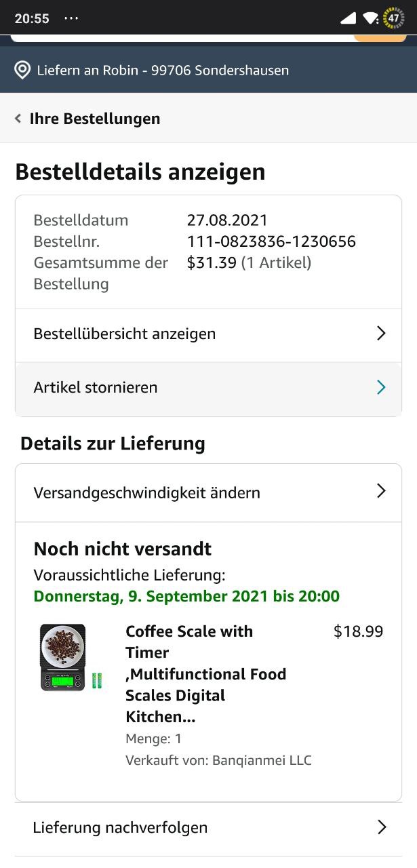Tap the battery indicator icon
The height and width of the screenshot is (868, 417).
pos(393,18)
